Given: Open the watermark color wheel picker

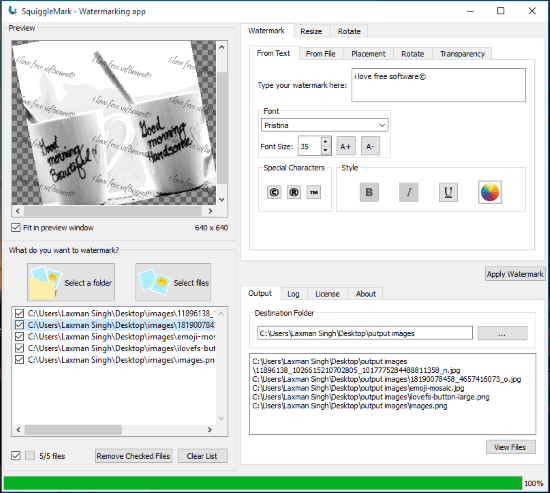Looking at the screenshot, I should 490,192.
